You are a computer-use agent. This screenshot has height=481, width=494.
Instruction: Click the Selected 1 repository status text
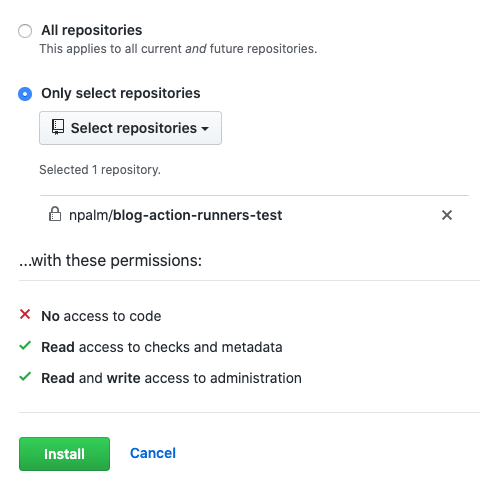pyautogui.click(x=100, y=170)
